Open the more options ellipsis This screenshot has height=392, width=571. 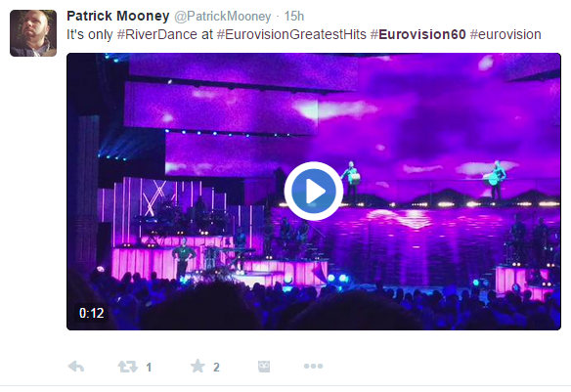click(313, 366)
